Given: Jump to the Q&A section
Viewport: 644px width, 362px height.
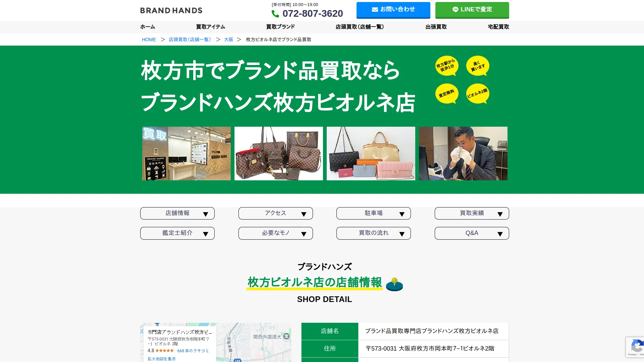Looking at the screenshot, I should point(472,233).
